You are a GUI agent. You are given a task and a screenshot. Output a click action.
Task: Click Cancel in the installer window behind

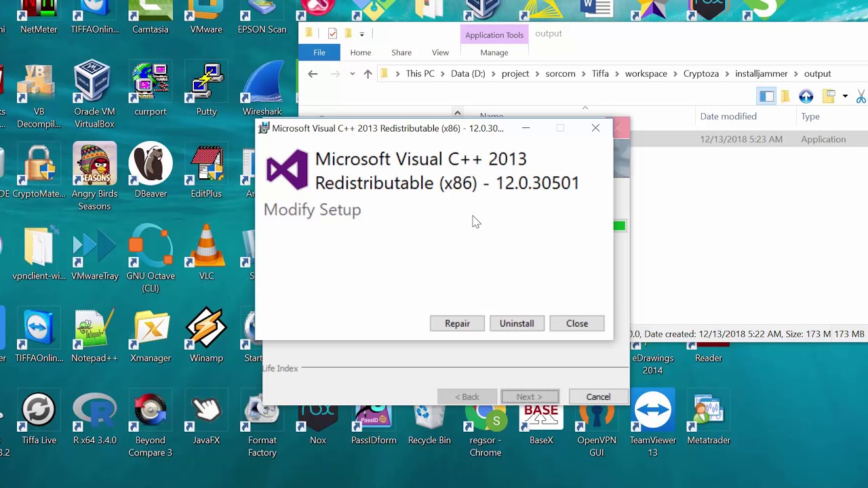598,396
